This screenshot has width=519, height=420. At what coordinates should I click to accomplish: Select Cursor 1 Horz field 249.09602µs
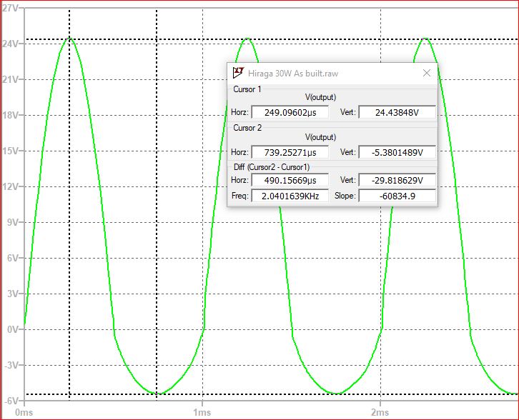click(290, 112)
